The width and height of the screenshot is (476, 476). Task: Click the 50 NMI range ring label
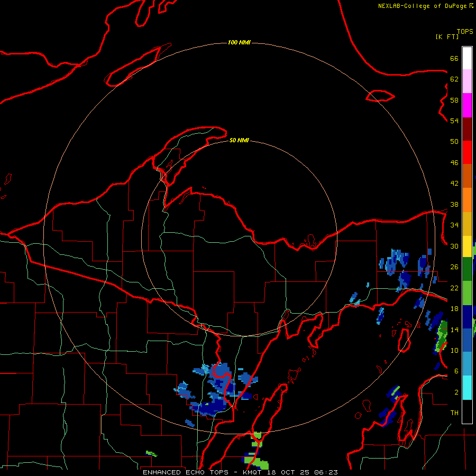tap(239, 140)
